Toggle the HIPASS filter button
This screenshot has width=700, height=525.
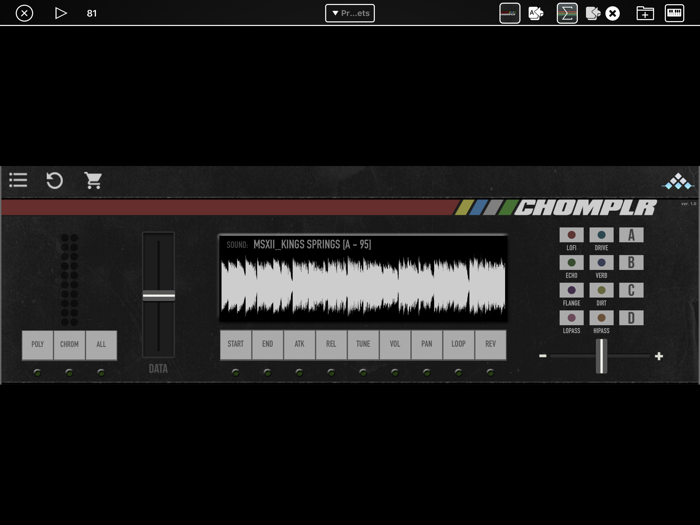point(601,318)
